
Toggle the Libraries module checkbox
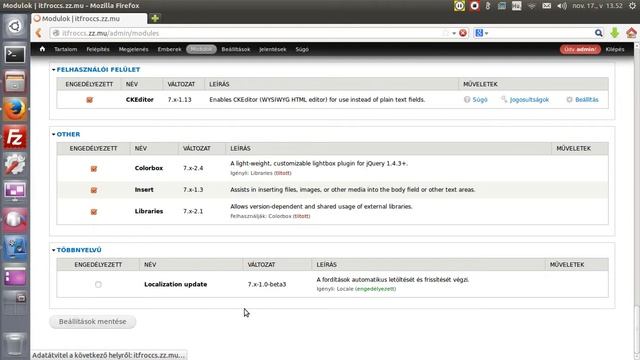(x=93, y=212)
